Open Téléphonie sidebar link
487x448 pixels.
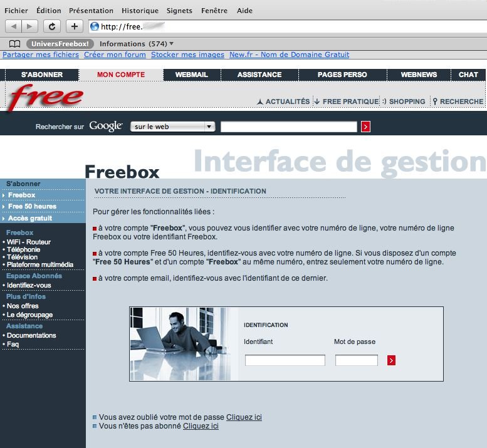tap(24, 249)
